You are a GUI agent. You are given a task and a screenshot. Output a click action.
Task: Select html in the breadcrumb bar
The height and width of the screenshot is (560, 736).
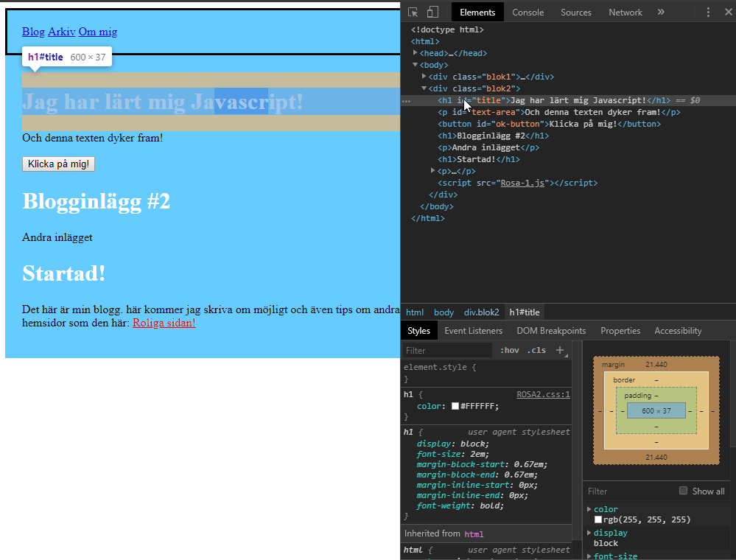pyautogui.click(x=415, y=312)
